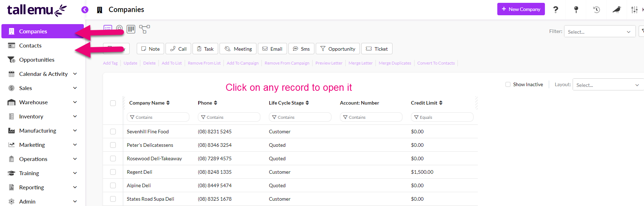Click the bird icon in top bar
Screen dimensions: 644x206
pos(617,10)
